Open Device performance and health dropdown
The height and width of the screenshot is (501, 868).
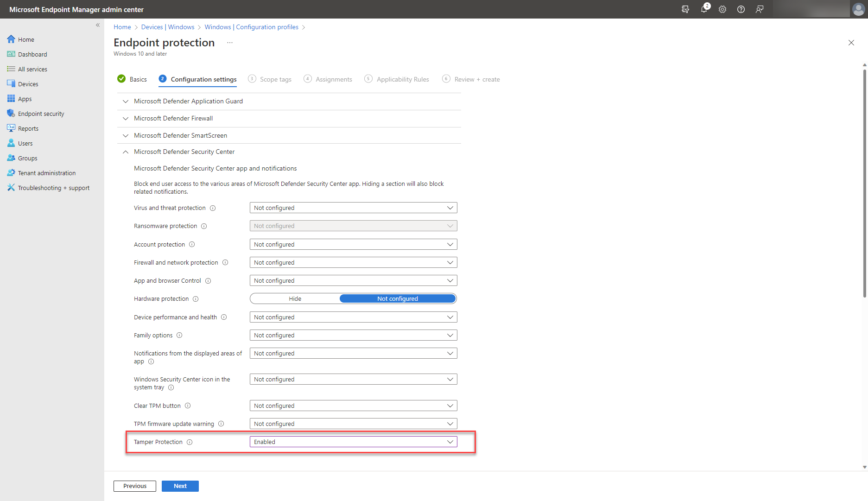tap(353, 317)
